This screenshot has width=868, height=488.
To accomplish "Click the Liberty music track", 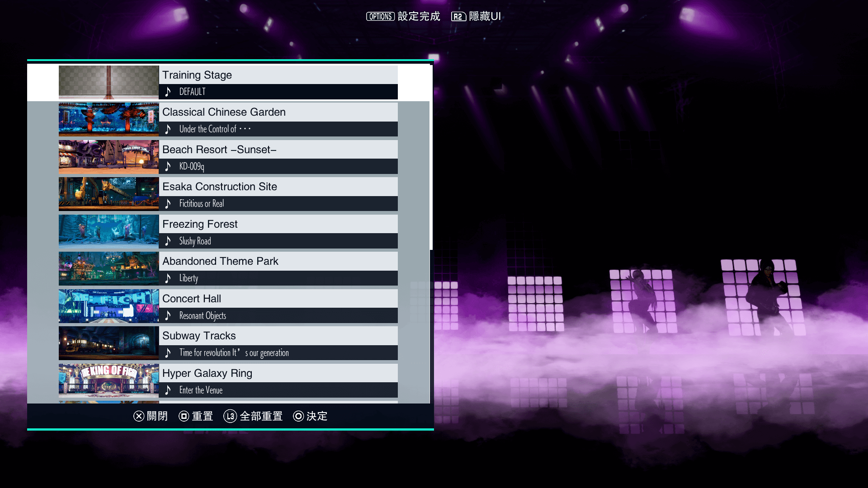I will (x=278, y=278).
